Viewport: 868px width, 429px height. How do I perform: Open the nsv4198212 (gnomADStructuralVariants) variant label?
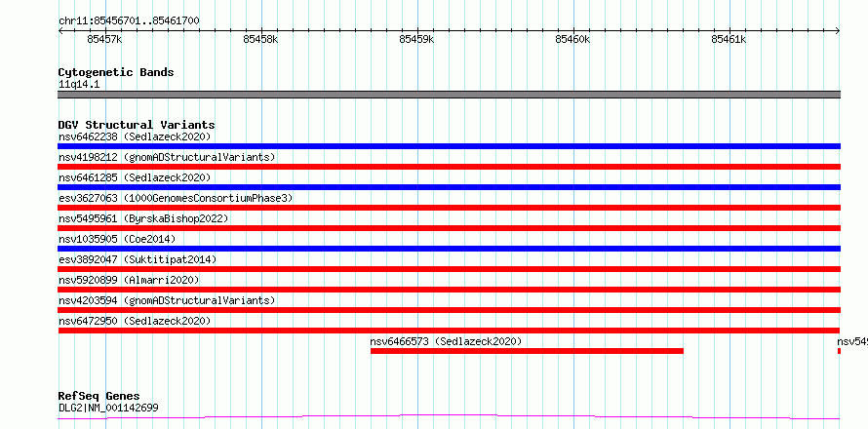[x=167, y=157]
